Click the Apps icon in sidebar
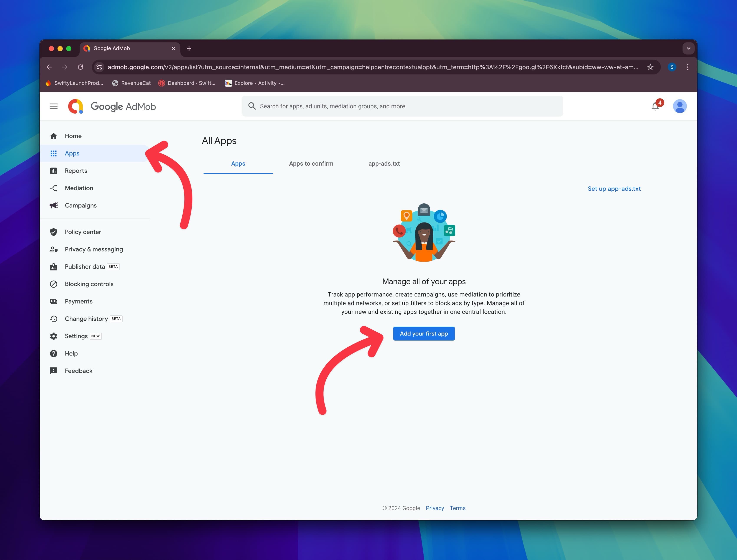This screenshot has width=737, height=560. coord(54,153)
